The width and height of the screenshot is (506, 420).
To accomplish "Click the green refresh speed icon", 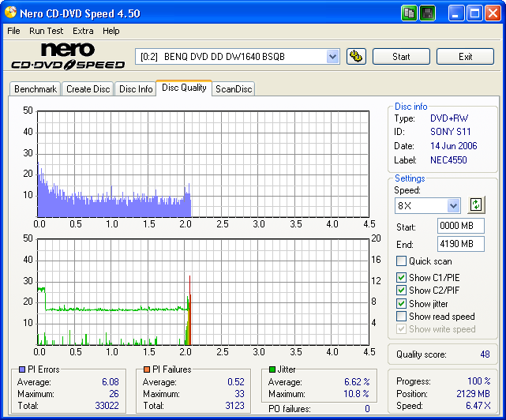I will coord(475,205).
